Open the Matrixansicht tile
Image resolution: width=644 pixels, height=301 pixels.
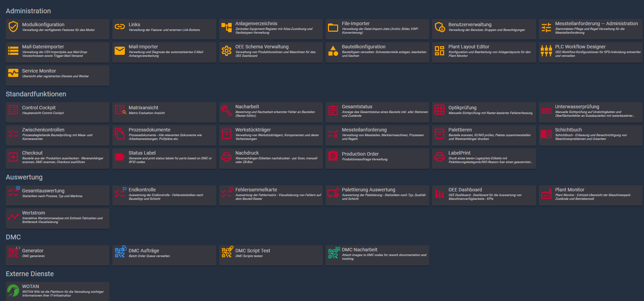[x=164, y=112]
